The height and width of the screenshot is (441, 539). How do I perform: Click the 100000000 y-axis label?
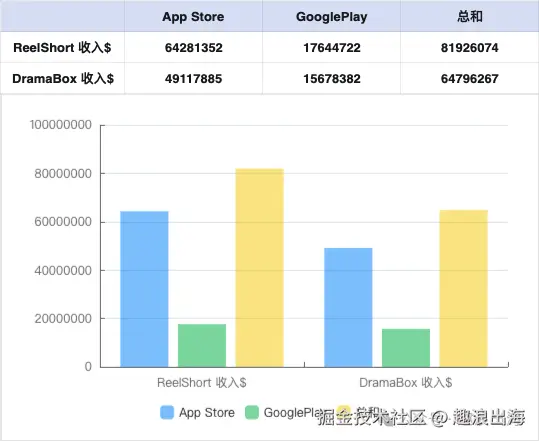pyautogui.click(x=61, y=125)
